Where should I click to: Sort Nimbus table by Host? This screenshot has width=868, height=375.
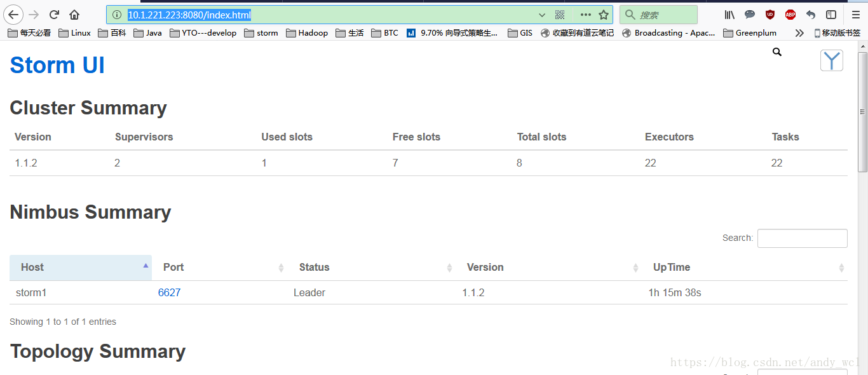coord(81,268)
